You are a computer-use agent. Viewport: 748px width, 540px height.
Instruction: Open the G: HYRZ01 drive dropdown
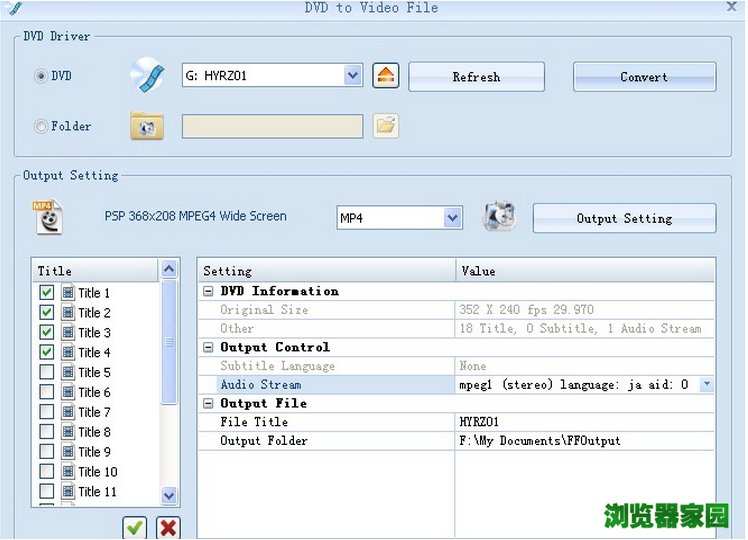click(x=353, y=76)
